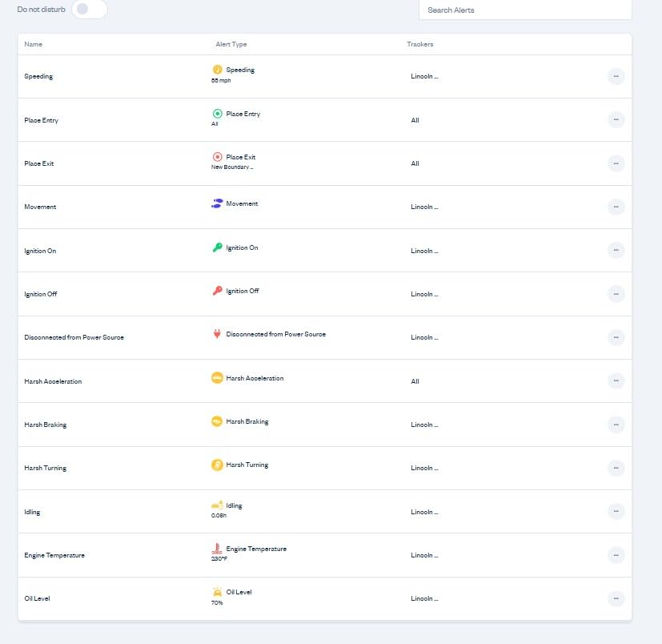Screen dimensions: 662x644
Task: Select the Movement alert name
Action: [40, 207]
